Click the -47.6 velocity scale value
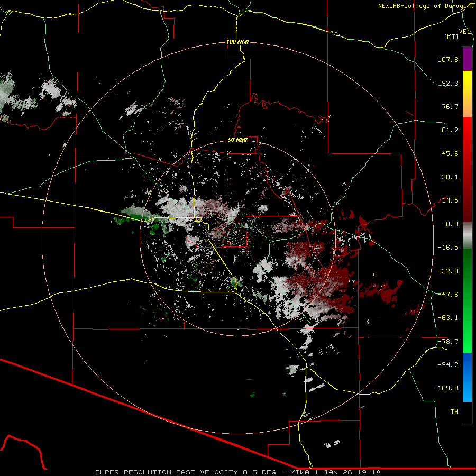This screenshot has width=476, height=476. 448,295
